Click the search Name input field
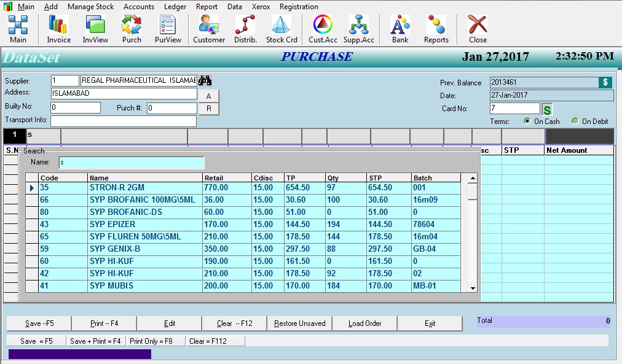The width and height of the screenshot is (622, 364). point(132,163)
